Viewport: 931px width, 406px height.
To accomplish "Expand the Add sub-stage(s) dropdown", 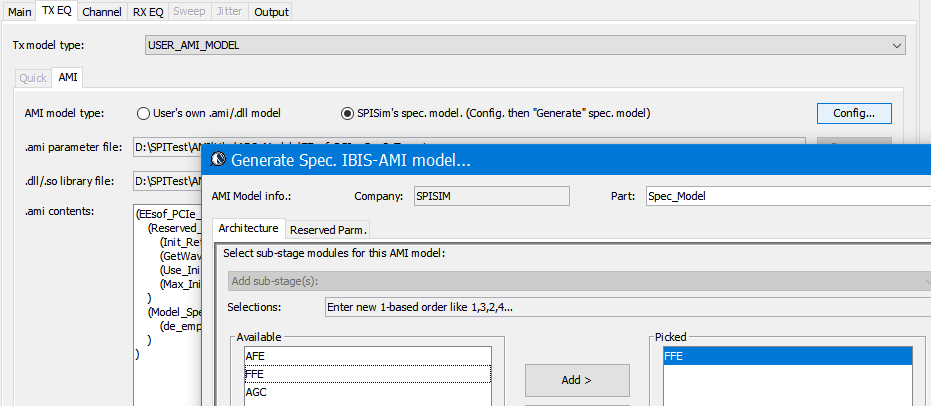I will coord(578,281).
